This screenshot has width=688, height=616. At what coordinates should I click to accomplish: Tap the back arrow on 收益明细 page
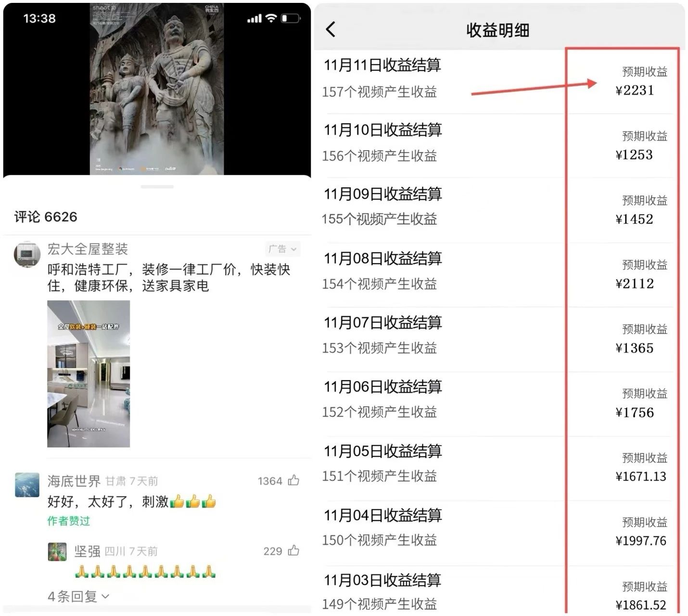point(331,29)
